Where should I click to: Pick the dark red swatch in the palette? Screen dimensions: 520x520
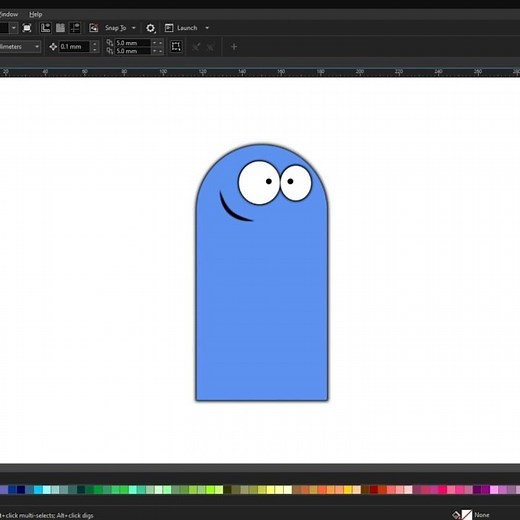pos(374,490)
